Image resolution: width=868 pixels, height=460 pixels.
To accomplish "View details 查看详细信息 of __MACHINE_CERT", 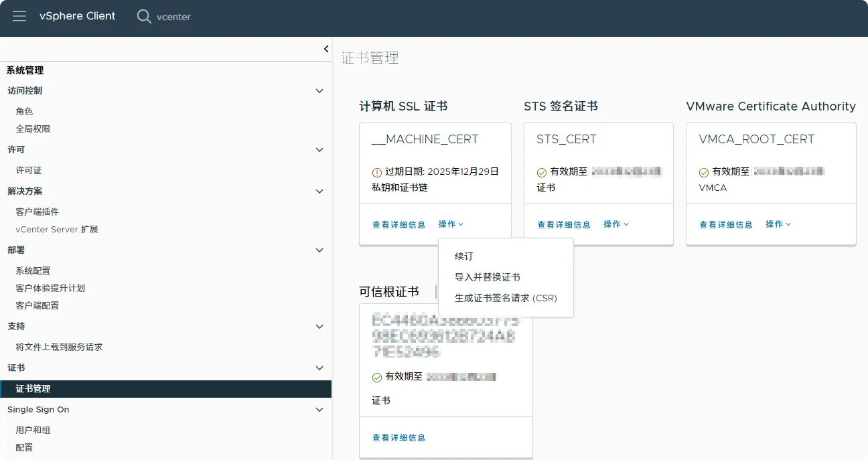I will [399, 225].
